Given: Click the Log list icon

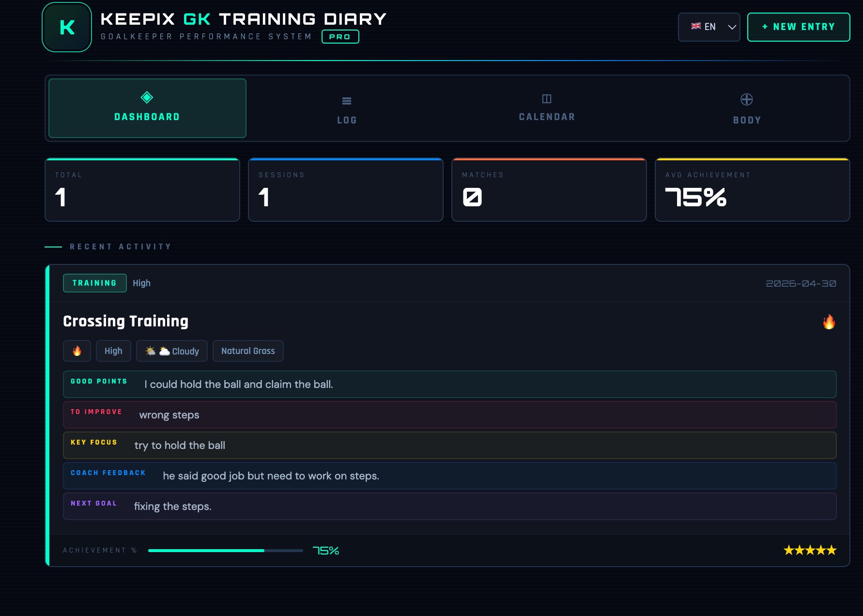Looking at the screenshot, I should pos(347,101).
